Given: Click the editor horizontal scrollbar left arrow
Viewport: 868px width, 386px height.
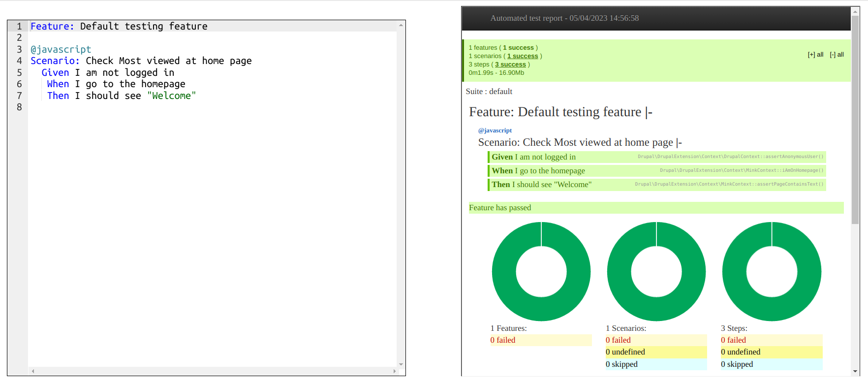Looking at the screenshot, I should coord(33,371).
